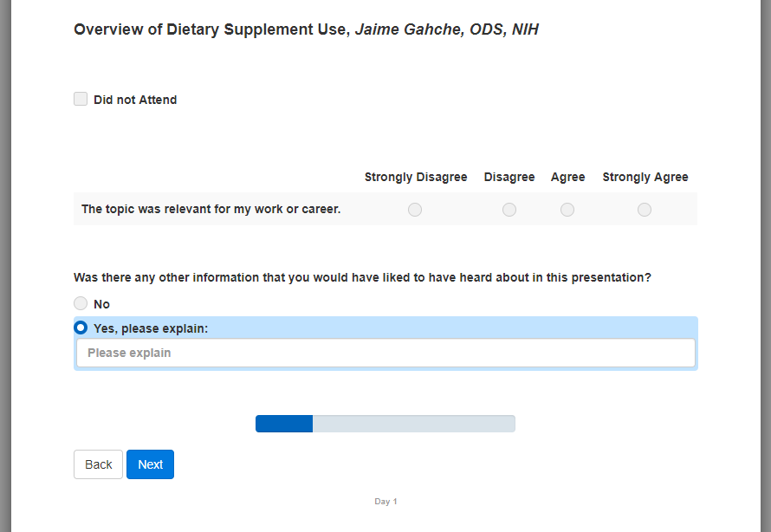This screenshot has height=532, width=771.
Task: Click the "Disagree" column header
Action: (509, 177)
